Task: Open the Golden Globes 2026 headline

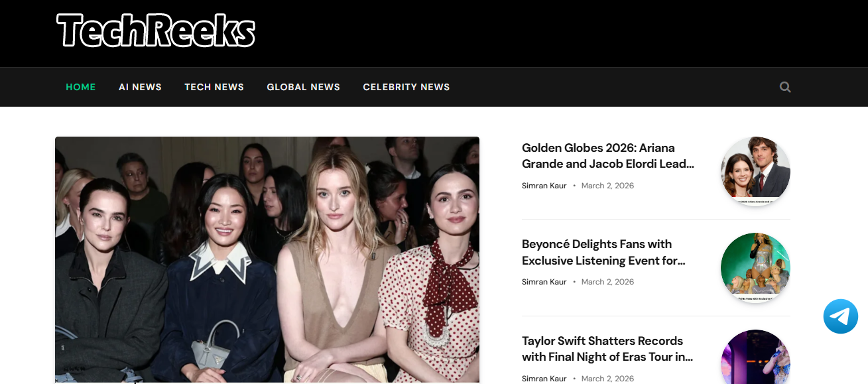Action: (607, 156)
